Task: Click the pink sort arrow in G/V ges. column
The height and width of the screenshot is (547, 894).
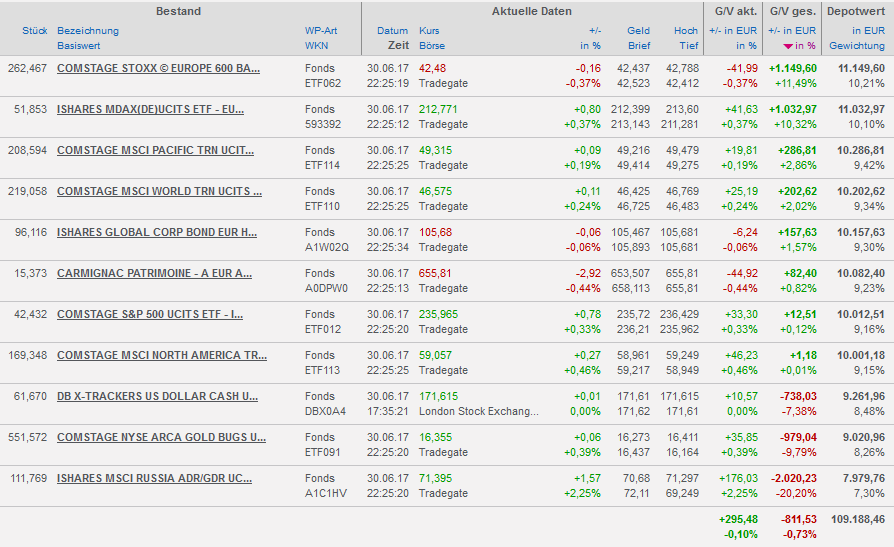Action: 789,46
